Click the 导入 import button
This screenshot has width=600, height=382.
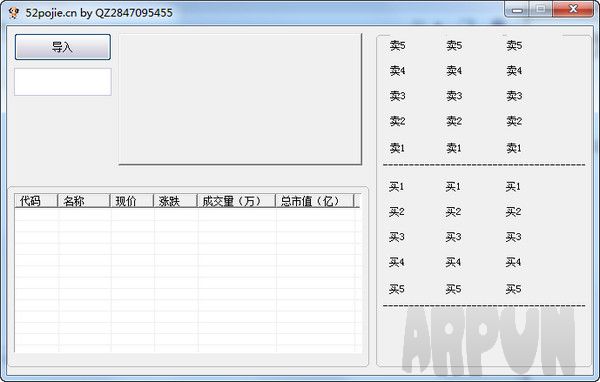point(63,47)
